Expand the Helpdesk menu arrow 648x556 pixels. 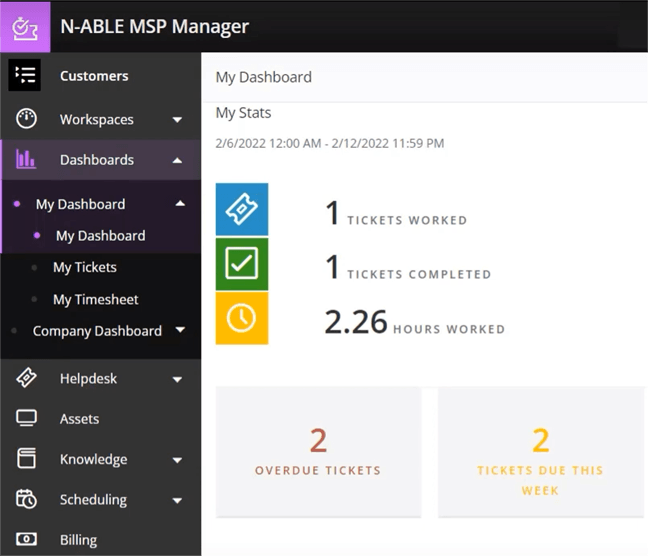point(177,379)
